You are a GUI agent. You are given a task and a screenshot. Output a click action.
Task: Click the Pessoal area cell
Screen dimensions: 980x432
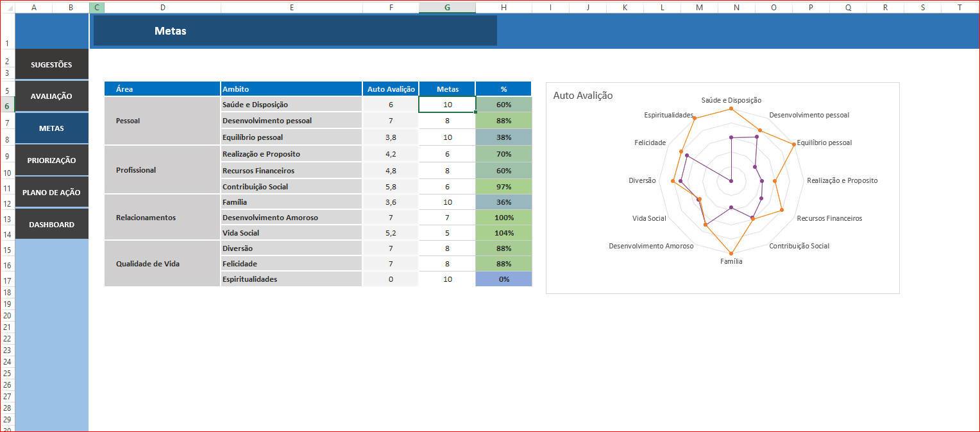(x=162, y=121)
